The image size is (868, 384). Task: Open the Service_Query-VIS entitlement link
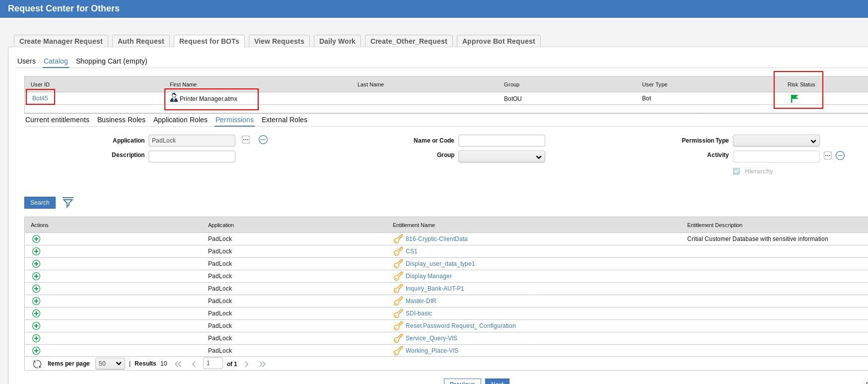[x=432, y=338]
